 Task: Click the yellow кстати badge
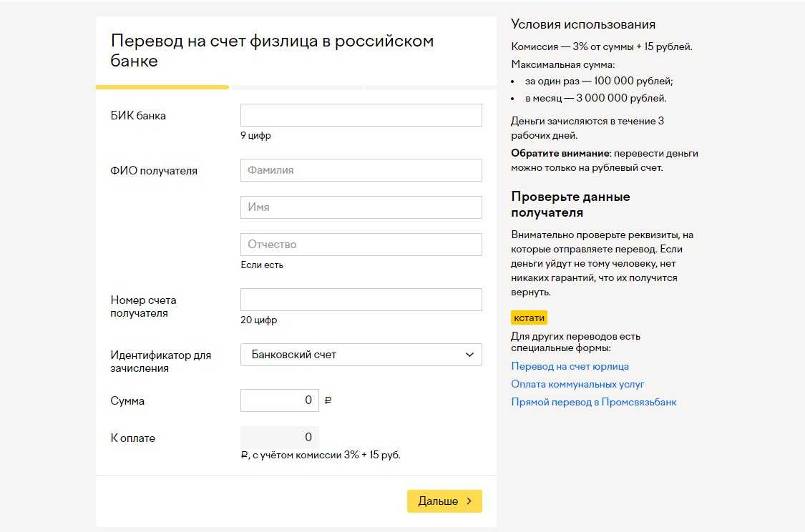pos(529,318)
